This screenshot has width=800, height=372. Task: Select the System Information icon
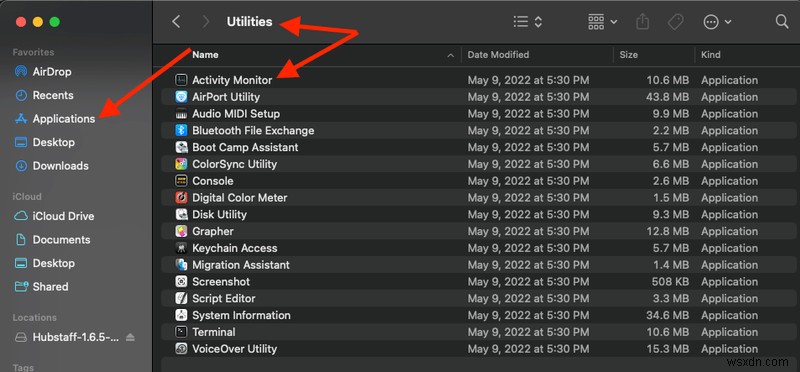[x=181, y=315]
